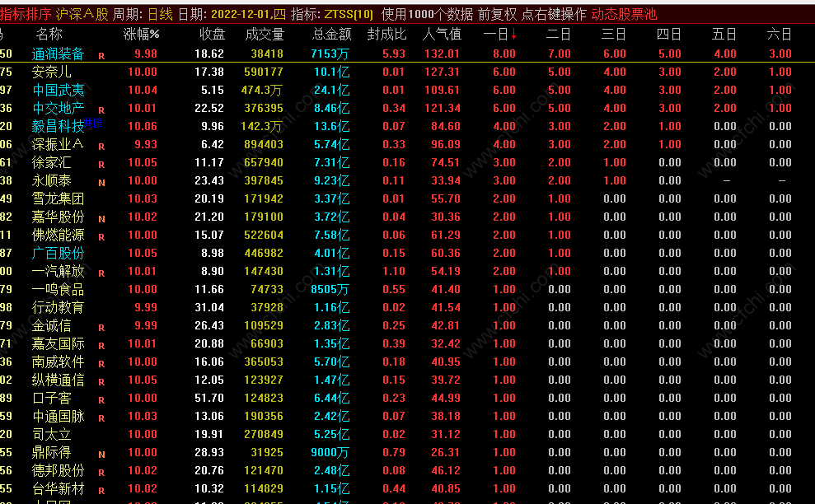Select stock 徐家汇
The image size is (815, 504).
point(51,162)
